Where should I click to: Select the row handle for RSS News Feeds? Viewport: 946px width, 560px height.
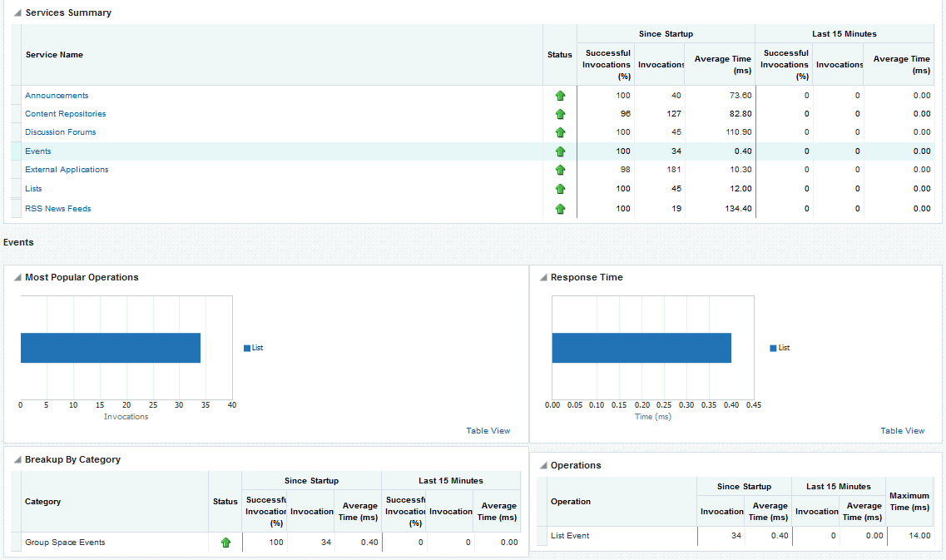click(x=16, y=209)
